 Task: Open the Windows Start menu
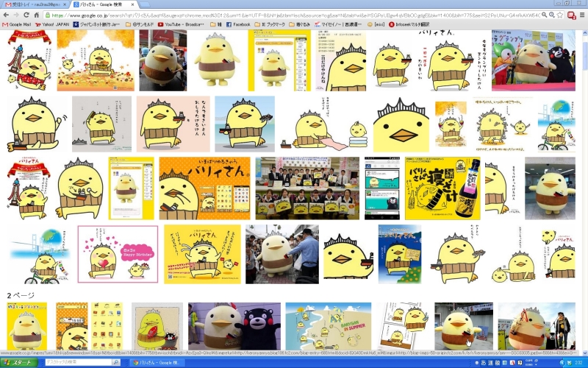20,363
